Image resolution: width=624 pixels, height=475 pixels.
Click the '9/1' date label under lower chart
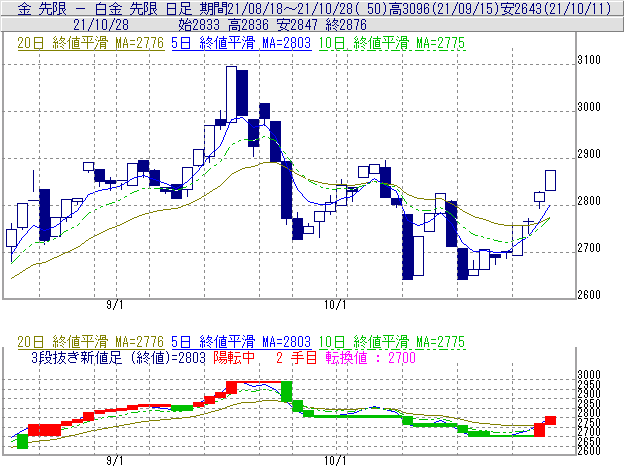coord(115,461)
